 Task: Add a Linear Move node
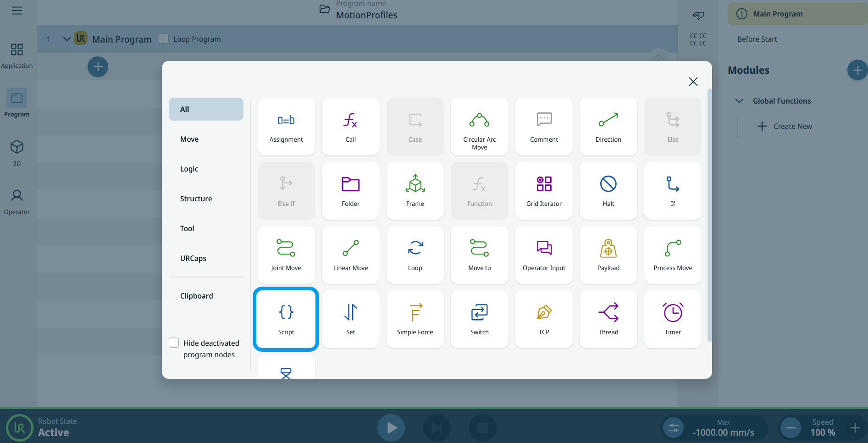click(350, 255)
